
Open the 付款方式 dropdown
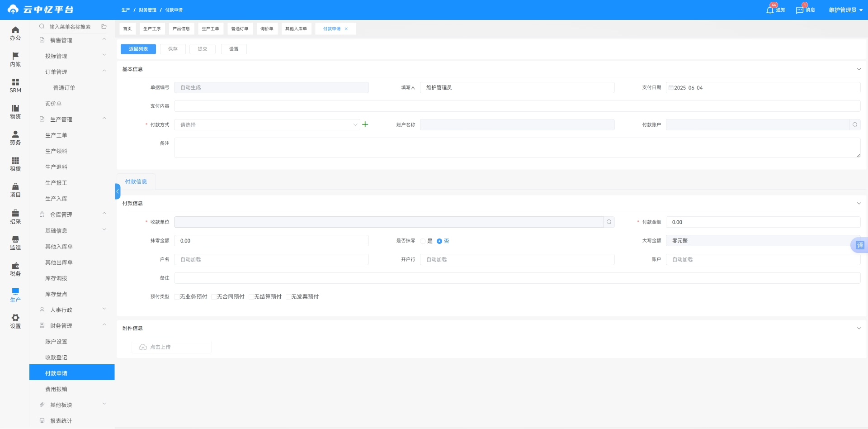[267, 125]
